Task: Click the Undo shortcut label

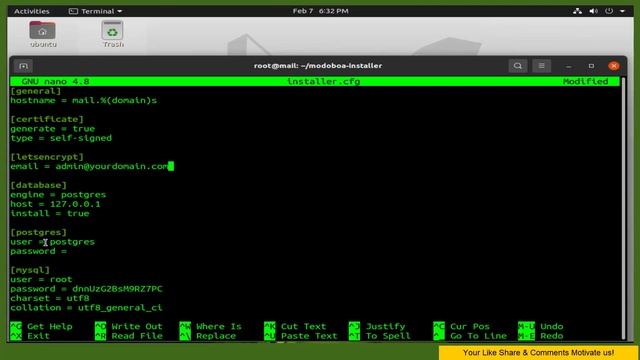Action: click(551, 327)
